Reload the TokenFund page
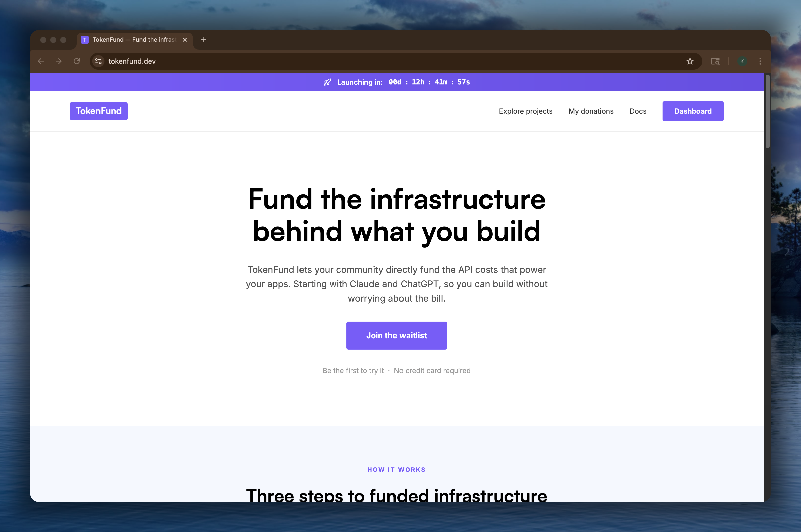This screenshot has height=532, width=801. (77, 61)
